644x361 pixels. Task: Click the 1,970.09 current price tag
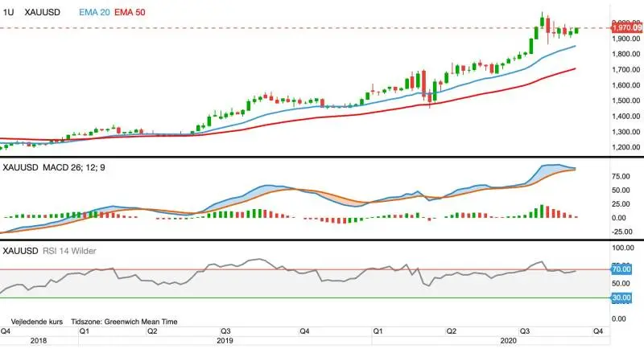coord(627,28)
